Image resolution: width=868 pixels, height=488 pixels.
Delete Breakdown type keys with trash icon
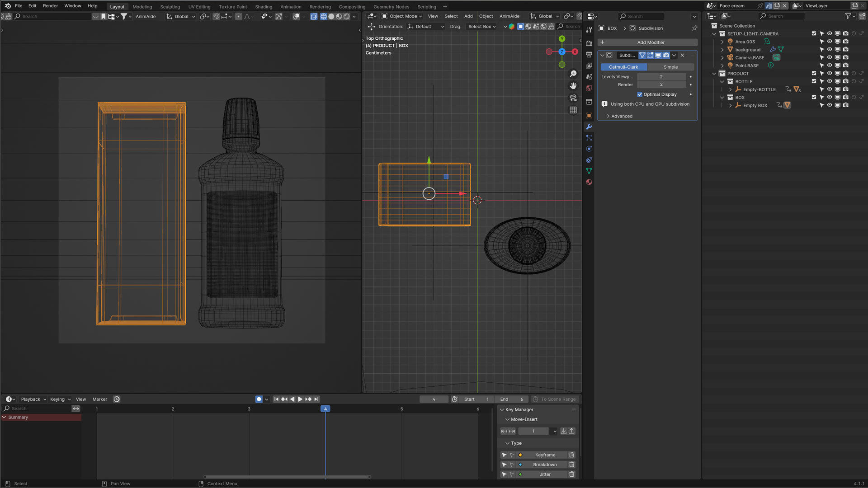pyautogui.click(x=571, y=465)
